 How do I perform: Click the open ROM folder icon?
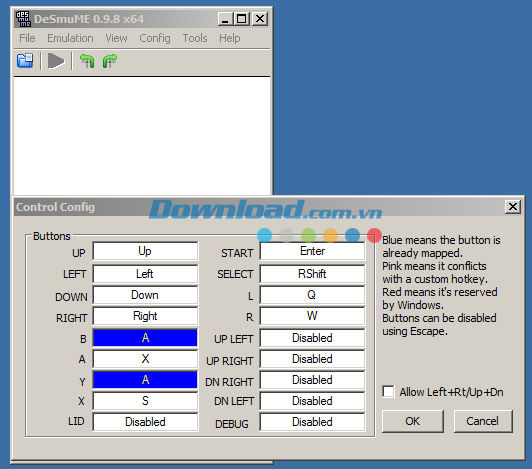[x=25, y=61]
